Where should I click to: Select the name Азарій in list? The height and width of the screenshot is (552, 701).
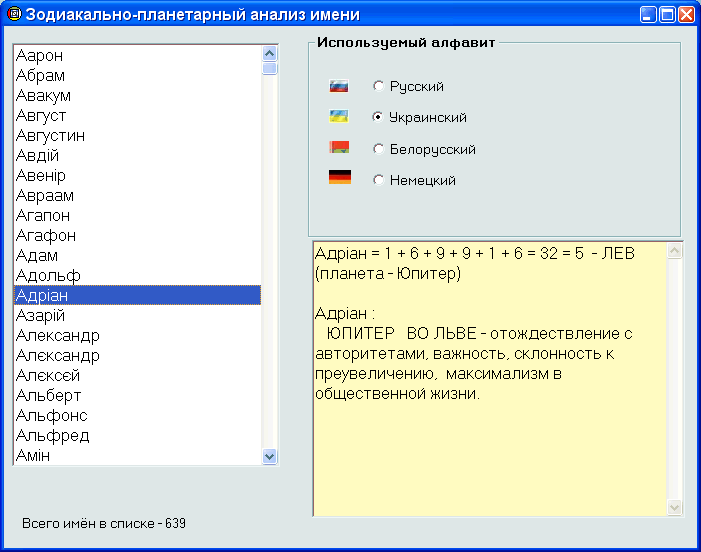click(x=137, y=315)
